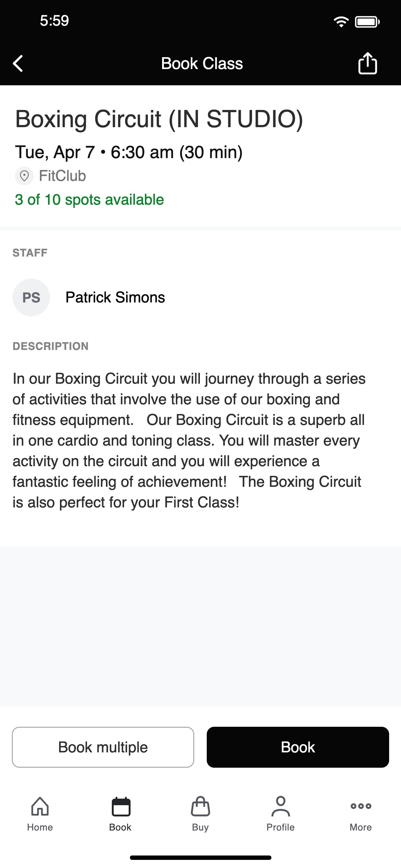The image size is (401, 868).
Task: Tap the Wi-Fi status icon
Action: pos(341,22)
